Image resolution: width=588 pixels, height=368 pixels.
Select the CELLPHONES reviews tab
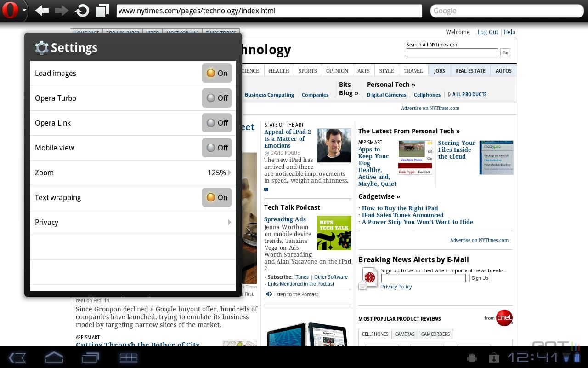tap(375, 334)
